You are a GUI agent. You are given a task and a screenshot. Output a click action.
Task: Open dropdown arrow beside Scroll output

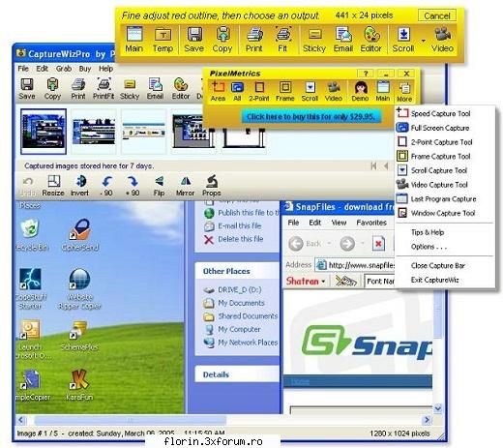[x=424, y=41]
